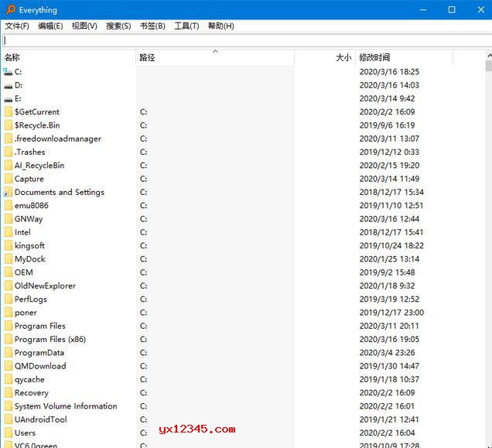Image resolution: width=492 pixels, height=448 pixels.
Task: Click the AI_RecycleBin folder icon
Action: (9, 166)
